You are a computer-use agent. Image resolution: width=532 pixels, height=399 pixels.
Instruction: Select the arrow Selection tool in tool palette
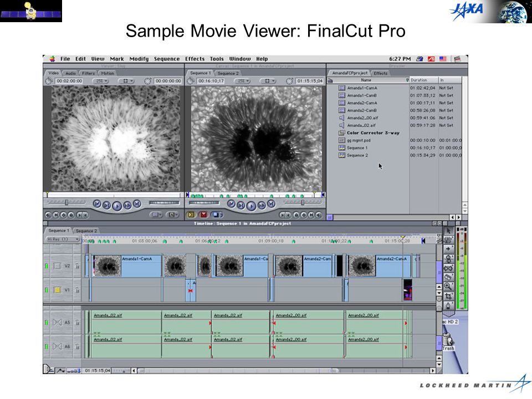[448, 231]
